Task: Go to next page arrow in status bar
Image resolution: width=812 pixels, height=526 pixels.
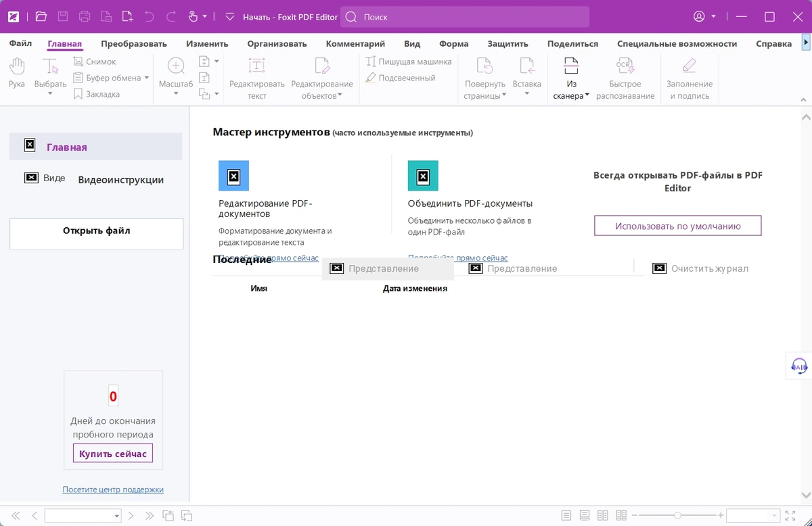Action: pyautogui.click(x=131, y=516)
